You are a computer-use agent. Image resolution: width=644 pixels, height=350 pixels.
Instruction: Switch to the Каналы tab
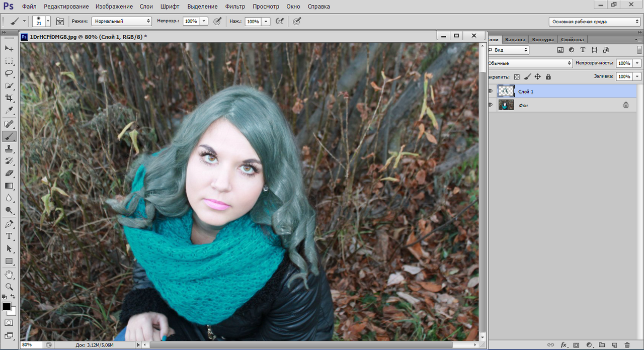tap(515, 39)
